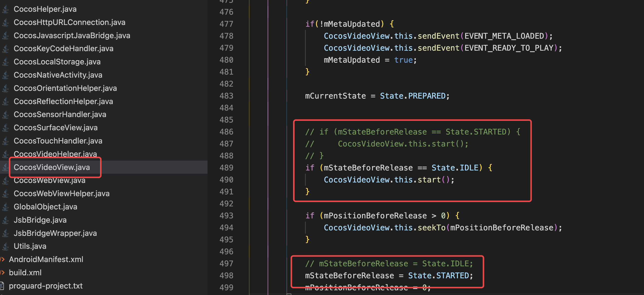Click the text file icon beside proguard-project.txt
The width and height of the screenshot is (644, 295).
pos(2,286)
